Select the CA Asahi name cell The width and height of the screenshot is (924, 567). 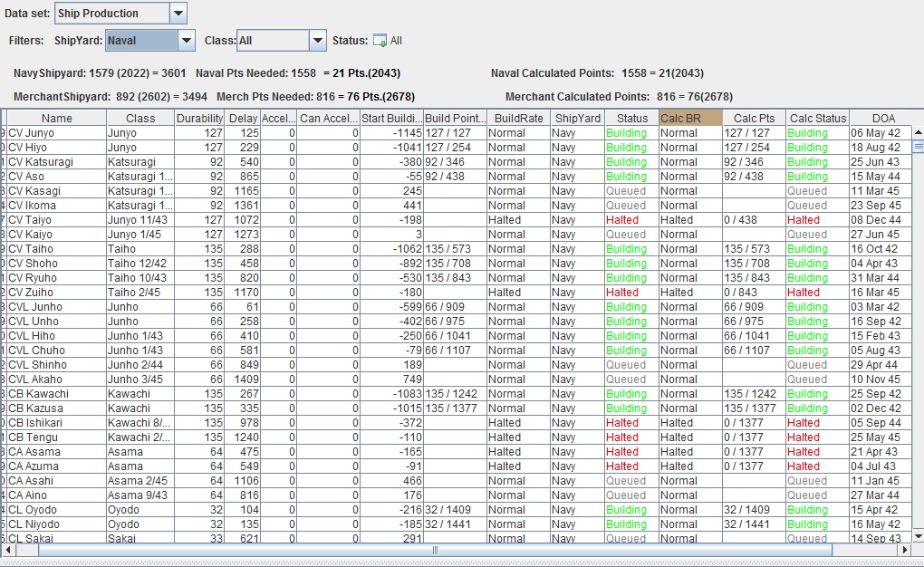coord(56,481)
